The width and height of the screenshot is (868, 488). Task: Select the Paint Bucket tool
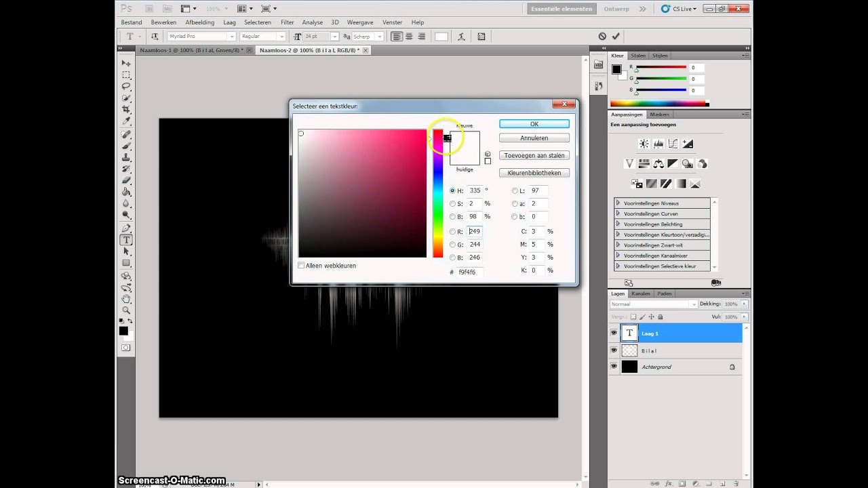pos(126,192)
